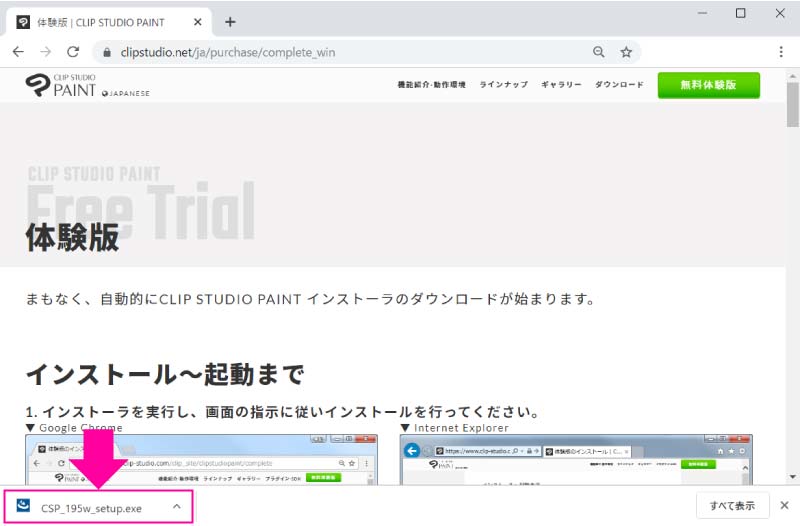The image size is (800, 526).
Task: Open the 機能紹介·動作環境 menu item
Action: [431, 86]
